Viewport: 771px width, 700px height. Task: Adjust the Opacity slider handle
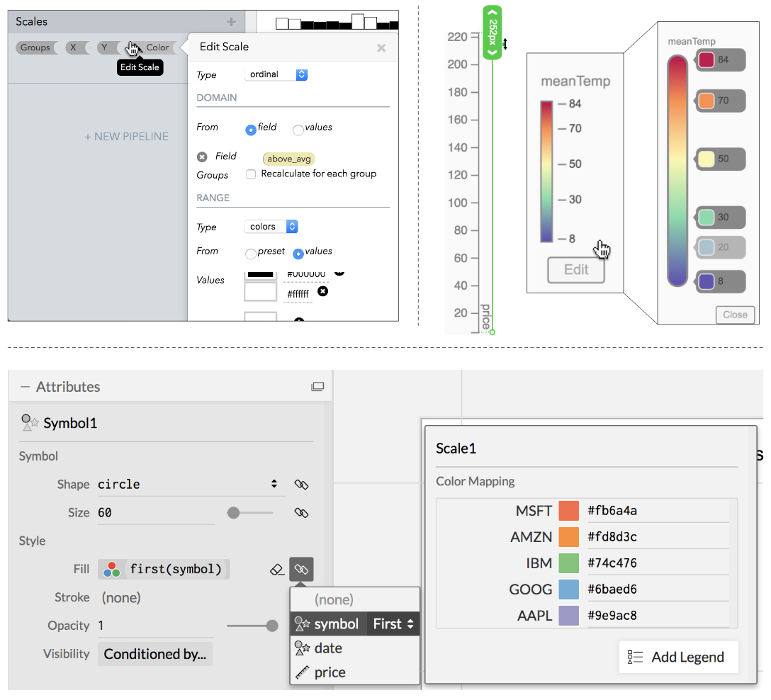tap(272, 626)
